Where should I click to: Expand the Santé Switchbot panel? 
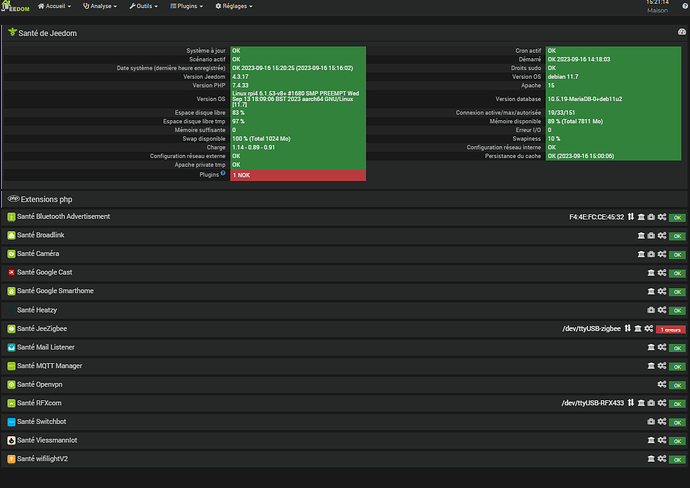click(x=41, y=422)
